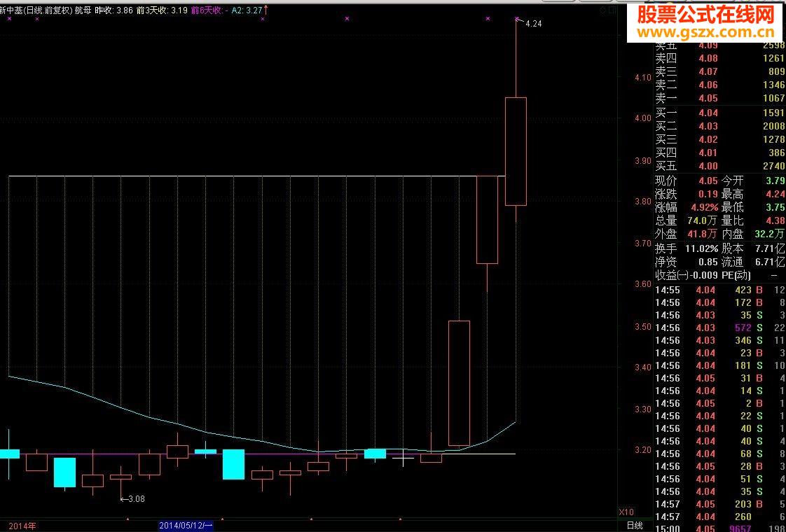Click the 净资 0.85 value

click(x=687, y=262)
